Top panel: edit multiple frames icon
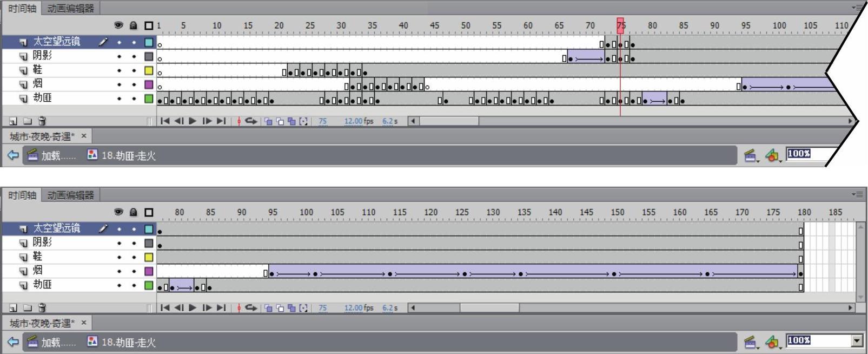The image size is (868, 354). click(292, 121)
